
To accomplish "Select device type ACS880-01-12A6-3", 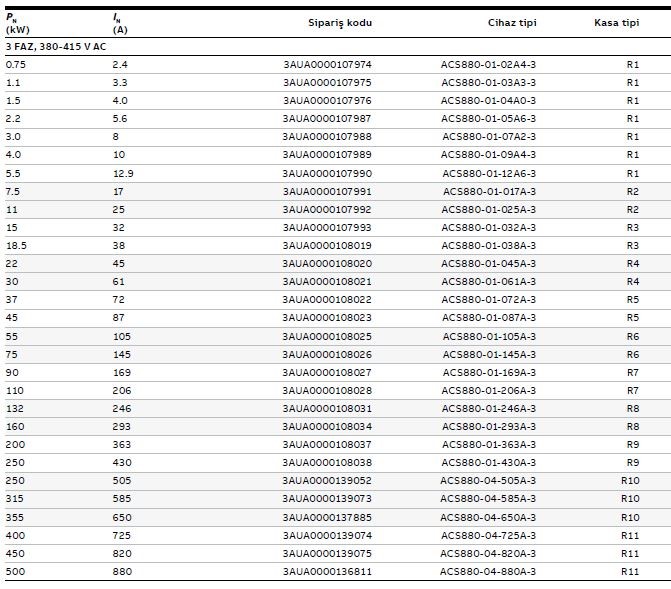I will 489,173.
